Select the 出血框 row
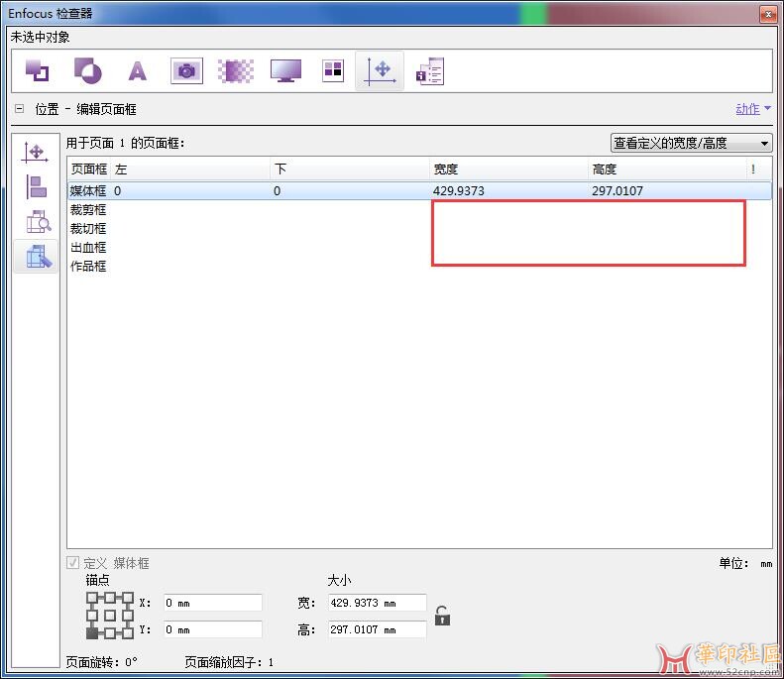This screenshot has height=679, width=784. pyautogui.click(x=419, y=248)
